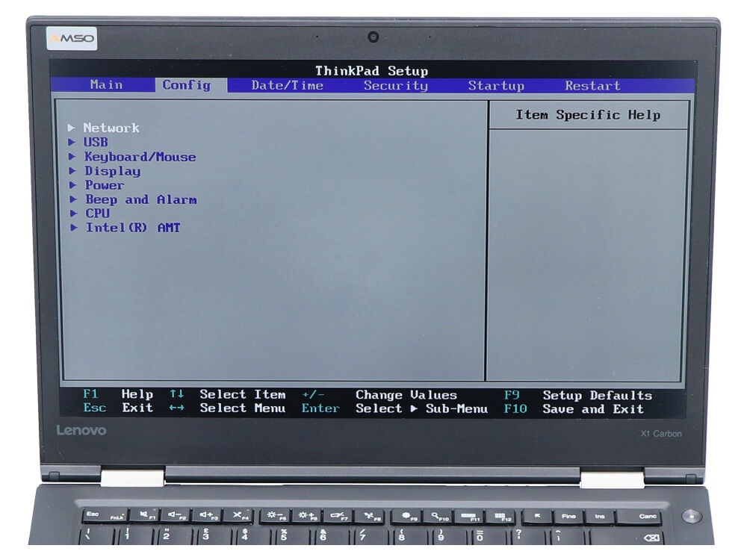Image resolution: width=747 pixels, height=560 pixels.
Task: Click the AMSO logo sticker
Action: tap(72, 38)
